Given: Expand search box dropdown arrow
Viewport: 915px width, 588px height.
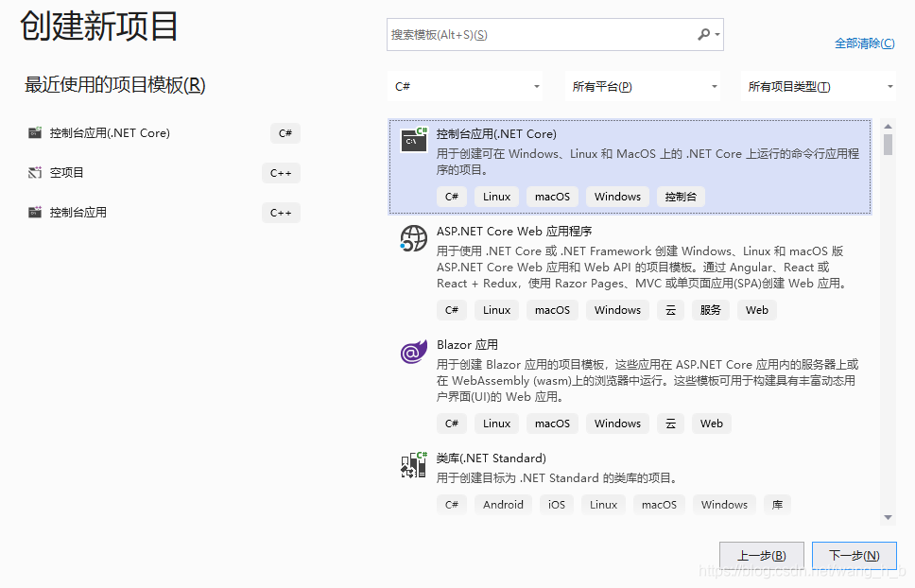Looking at the screenshot, I should 717,34.
